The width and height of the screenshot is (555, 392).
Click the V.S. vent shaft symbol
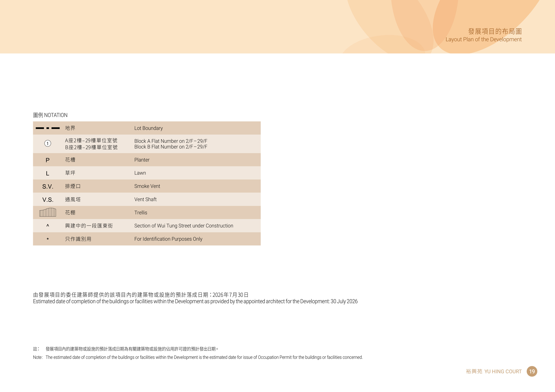(48, 200)
